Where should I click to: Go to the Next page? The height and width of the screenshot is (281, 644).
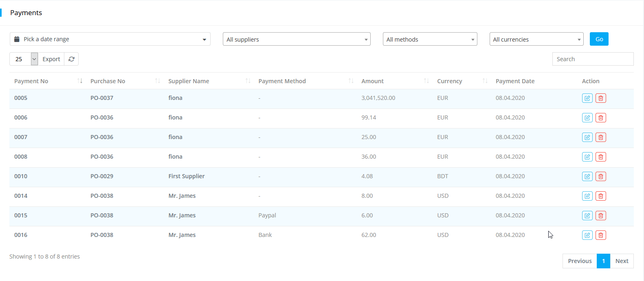pyautogui.click(x=622, y=261)
